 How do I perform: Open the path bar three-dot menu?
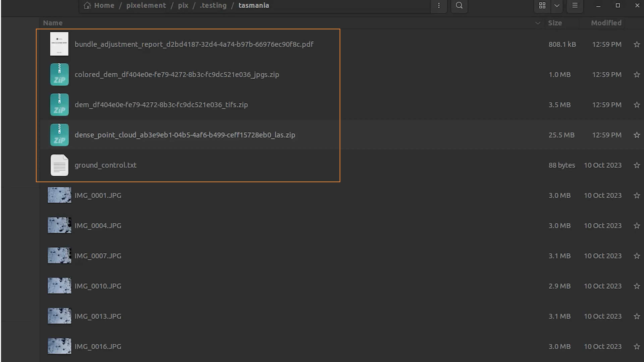click(x=439, y=6)
